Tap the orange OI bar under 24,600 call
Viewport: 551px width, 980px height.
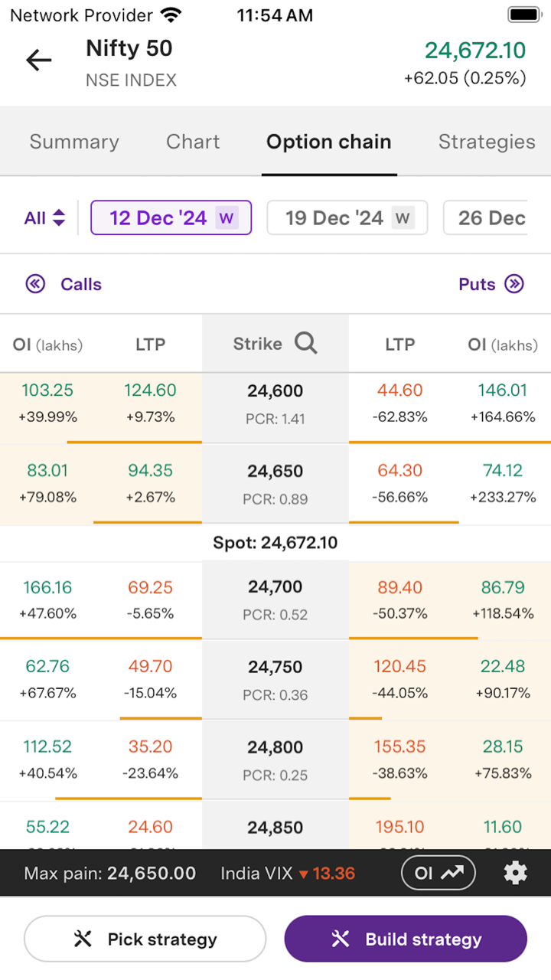click(134, 442)
